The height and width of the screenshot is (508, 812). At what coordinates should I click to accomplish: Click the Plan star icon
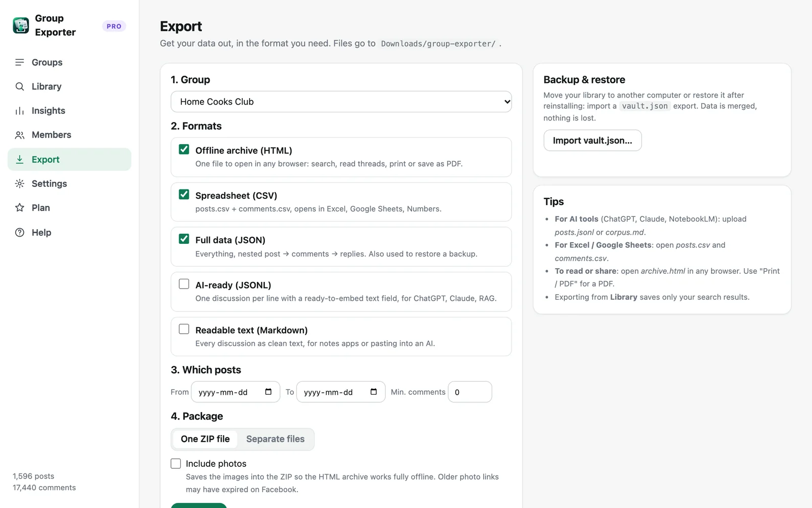20,208
